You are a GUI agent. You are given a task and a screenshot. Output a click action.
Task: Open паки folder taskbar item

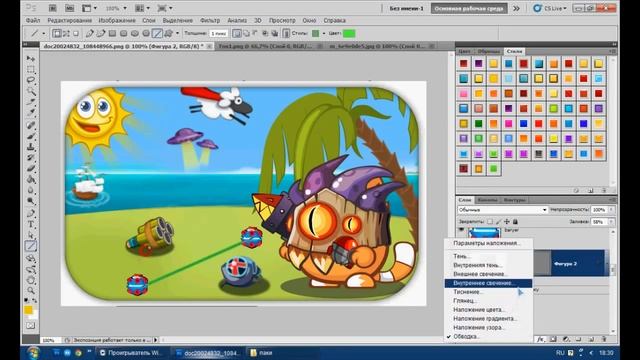(x=261, y=353)
